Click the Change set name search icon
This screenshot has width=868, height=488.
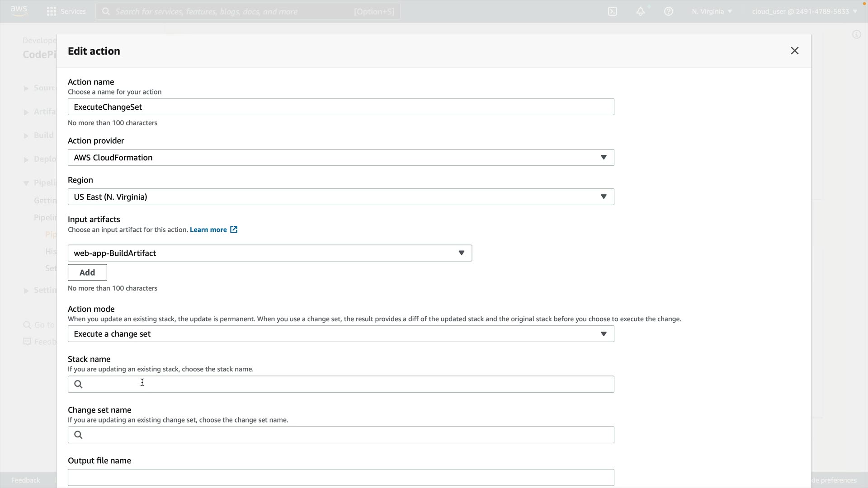(x=78, y=435)
